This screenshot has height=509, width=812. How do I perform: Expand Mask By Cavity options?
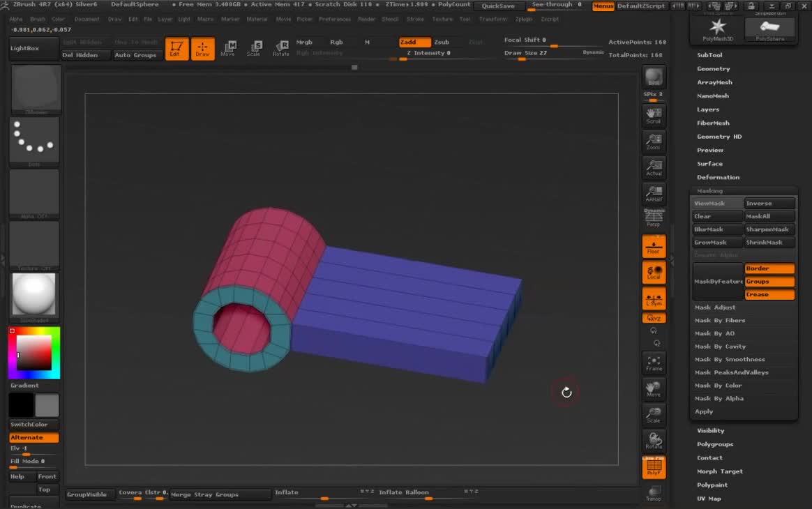click(720, 347)
